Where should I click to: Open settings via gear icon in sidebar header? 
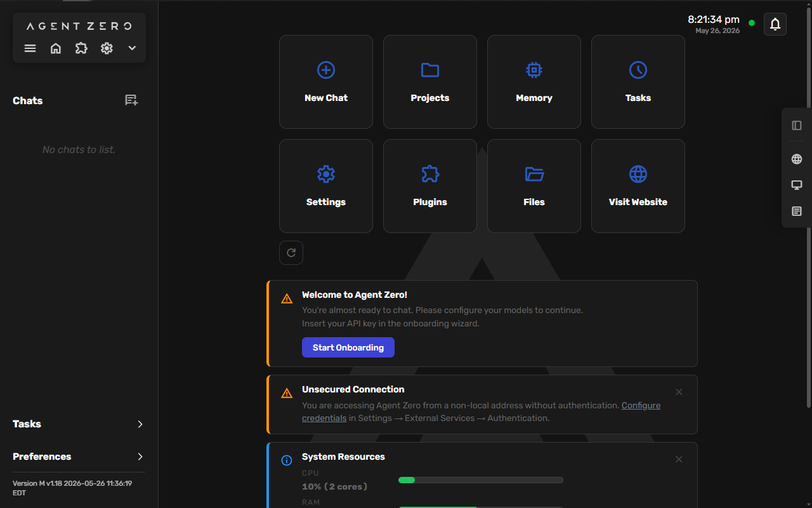pyautogui.click(x=107, y=48)
